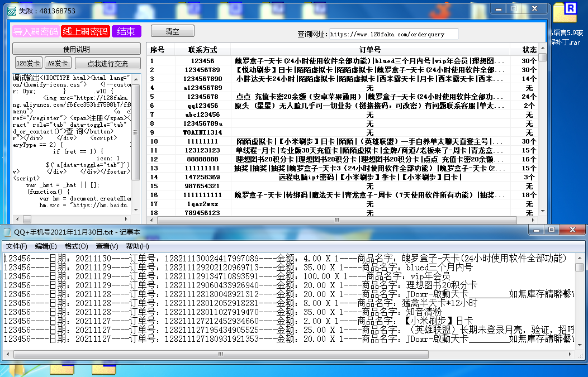Open the 使用说明 instructions button
The image size is (588, 377).
coord(77,49)
